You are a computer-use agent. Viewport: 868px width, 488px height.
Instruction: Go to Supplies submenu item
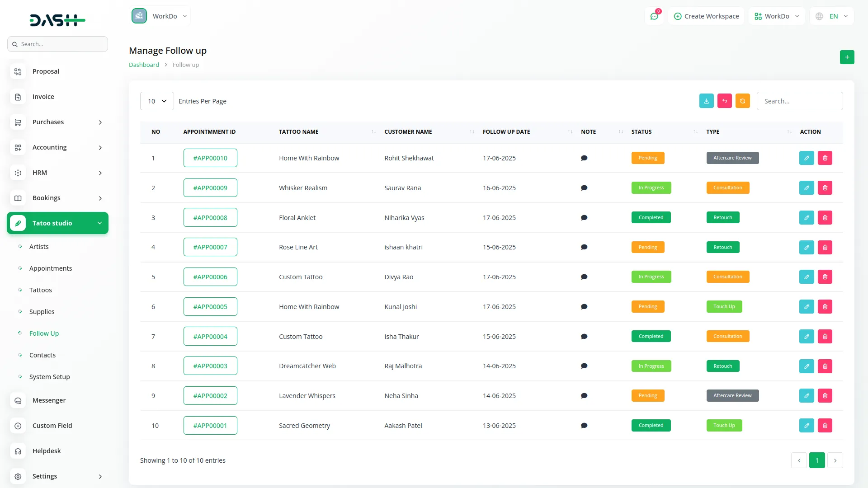coord(42,312)
